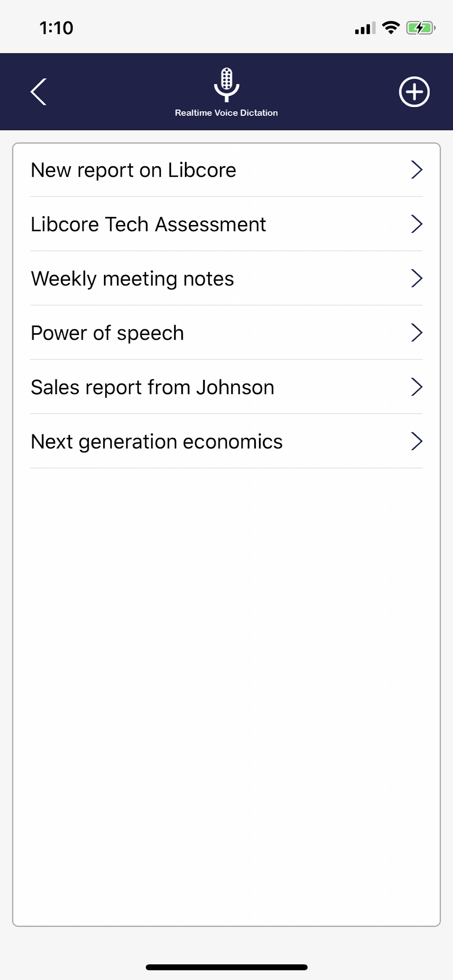Expand chevron for Sales report from Johnson
This screenshot has height=980, width=453.
click(x=417, y=387)
